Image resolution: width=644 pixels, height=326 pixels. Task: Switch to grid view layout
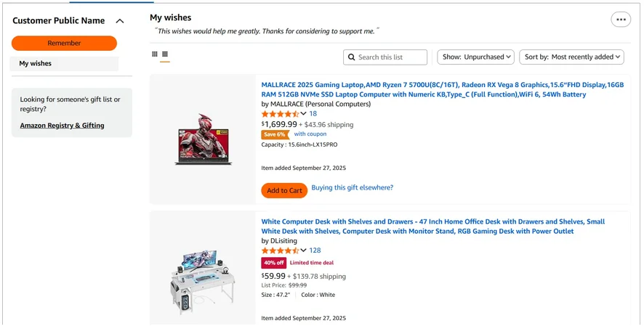pos(155,54)
